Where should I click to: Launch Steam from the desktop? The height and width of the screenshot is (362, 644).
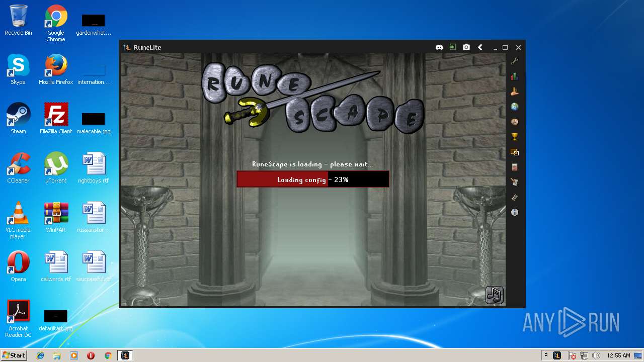pos(18,119)
